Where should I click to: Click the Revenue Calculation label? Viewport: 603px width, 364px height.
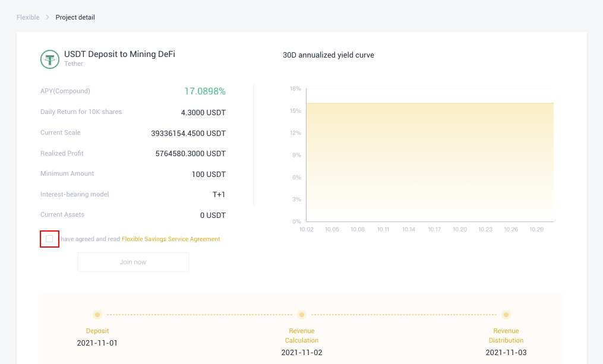302,335
